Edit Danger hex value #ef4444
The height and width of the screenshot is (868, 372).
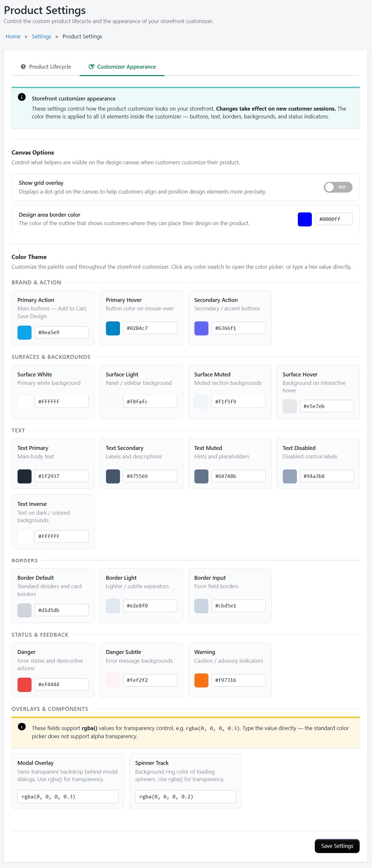[x=61, y=685]
